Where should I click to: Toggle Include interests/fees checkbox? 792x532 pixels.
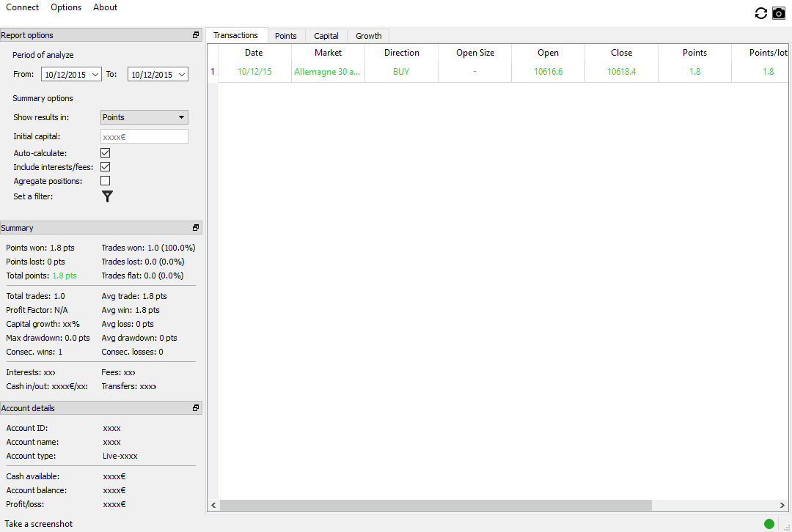(105, 166)
